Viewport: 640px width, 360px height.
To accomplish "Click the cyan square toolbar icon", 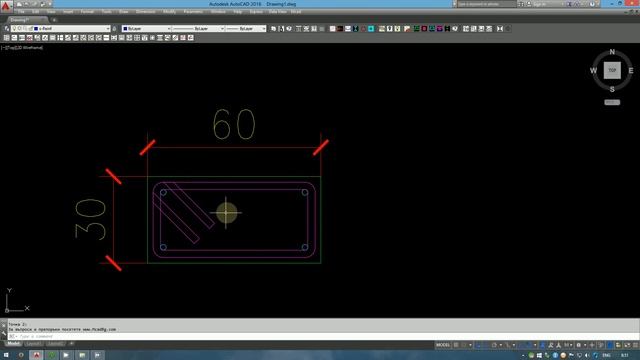I will pos(371,29).
